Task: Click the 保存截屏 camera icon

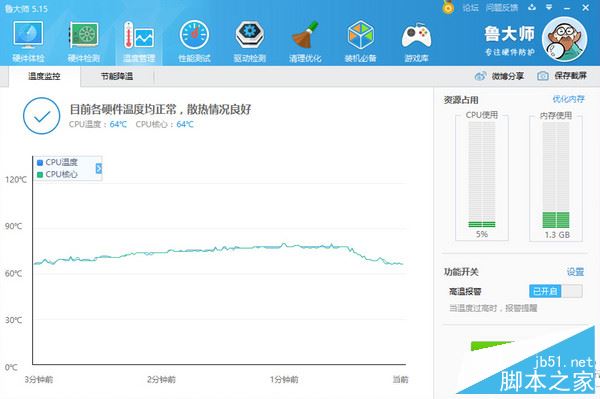Action: coord(543,76)
